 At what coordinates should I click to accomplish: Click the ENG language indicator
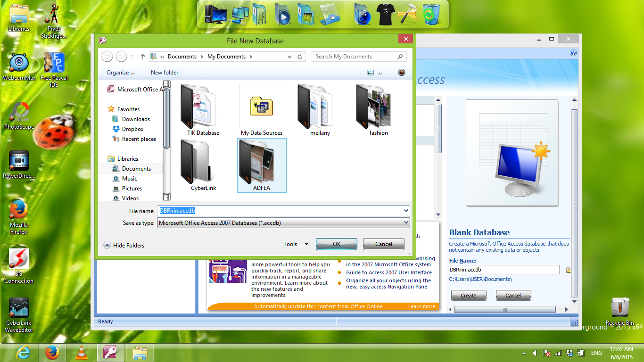point(596,353)
